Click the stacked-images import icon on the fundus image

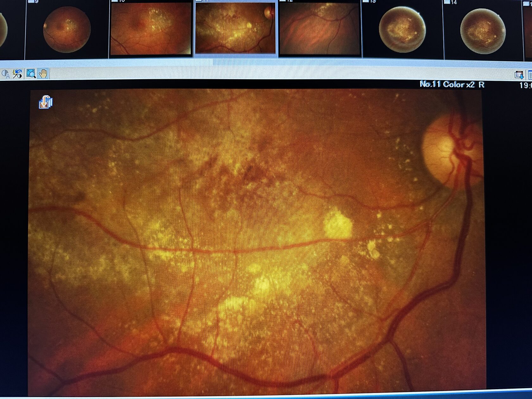coord(46,102)
